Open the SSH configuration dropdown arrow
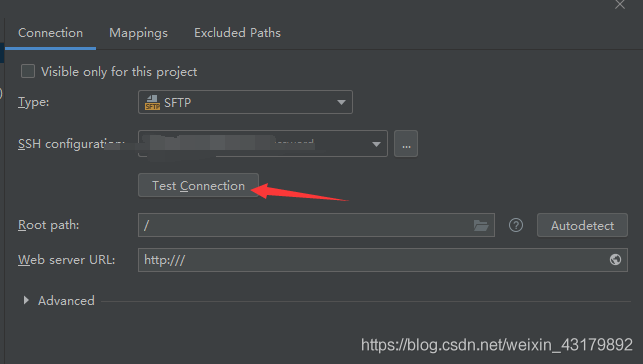This screenshot has width=643, height=364. (x=376, y=144)
